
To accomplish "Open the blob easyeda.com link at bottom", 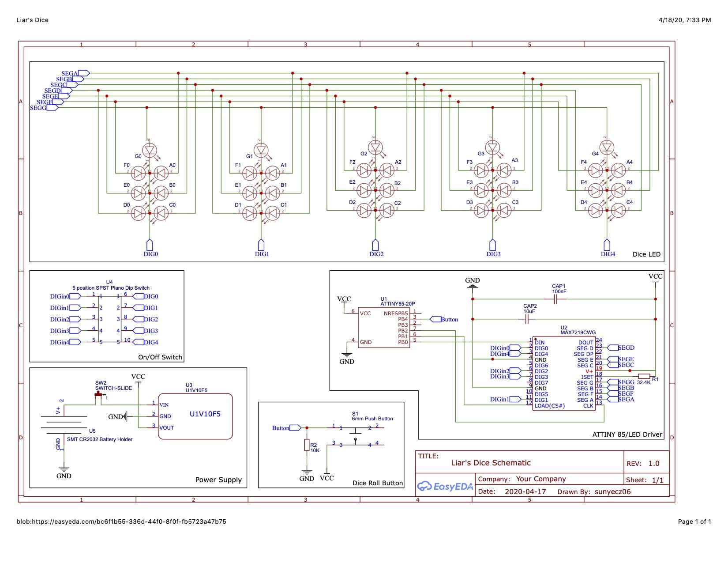I will [x=121, y=521].
